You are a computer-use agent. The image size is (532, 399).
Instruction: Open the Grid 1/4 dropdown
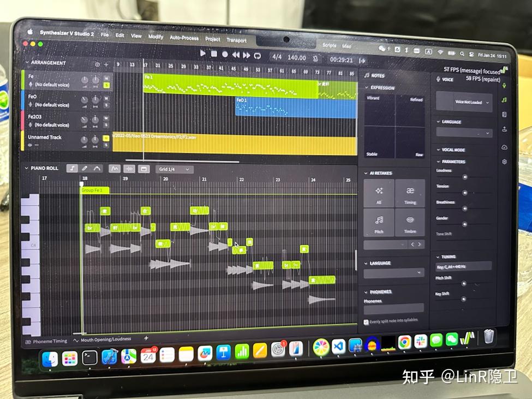(174, 169)
